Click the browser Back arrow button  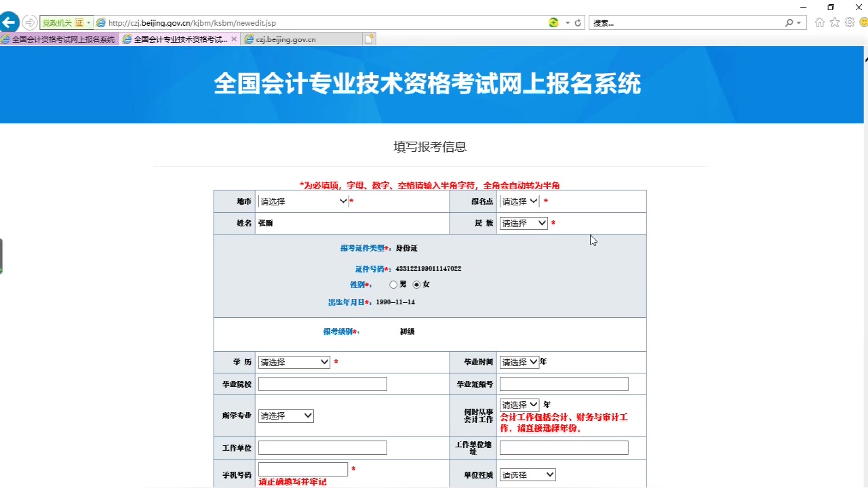(x=9, y=22)
